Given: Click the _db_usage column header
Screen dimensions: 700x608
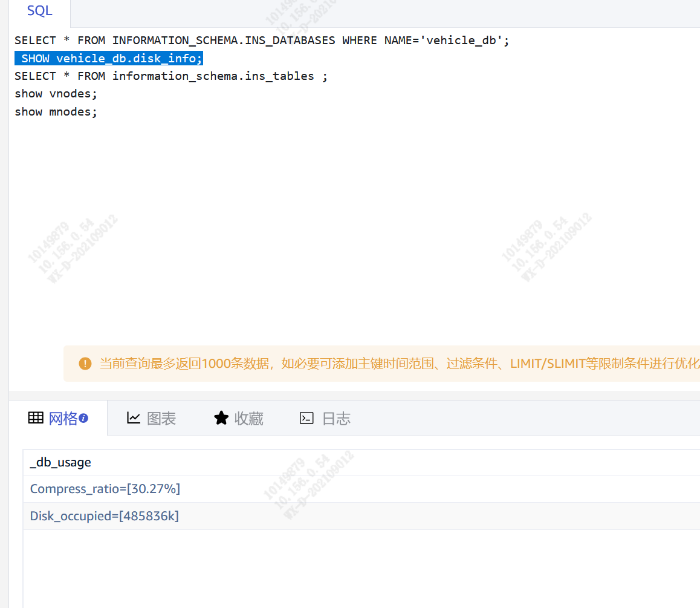Looking at the screenshot, I should 60,463.
